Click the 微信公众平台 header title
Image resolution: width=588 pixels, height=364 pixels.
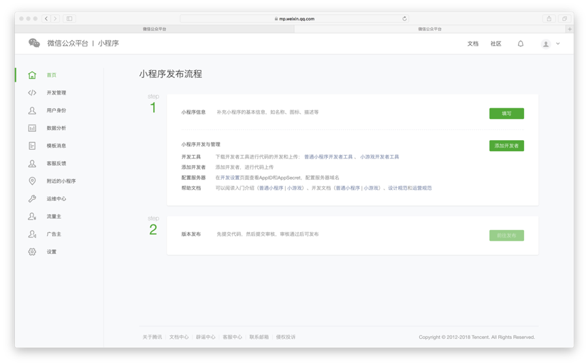[x=67, y=44]
